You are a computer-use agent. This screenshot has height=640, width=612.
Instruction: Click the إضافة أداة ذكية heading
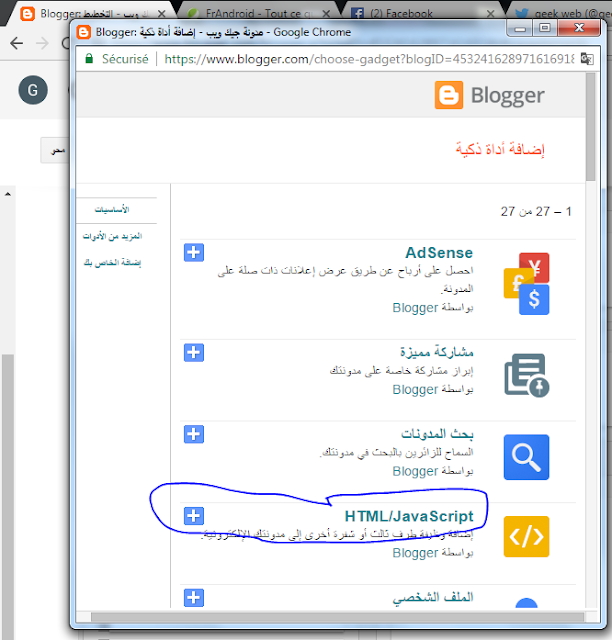(x=500, y=149)
